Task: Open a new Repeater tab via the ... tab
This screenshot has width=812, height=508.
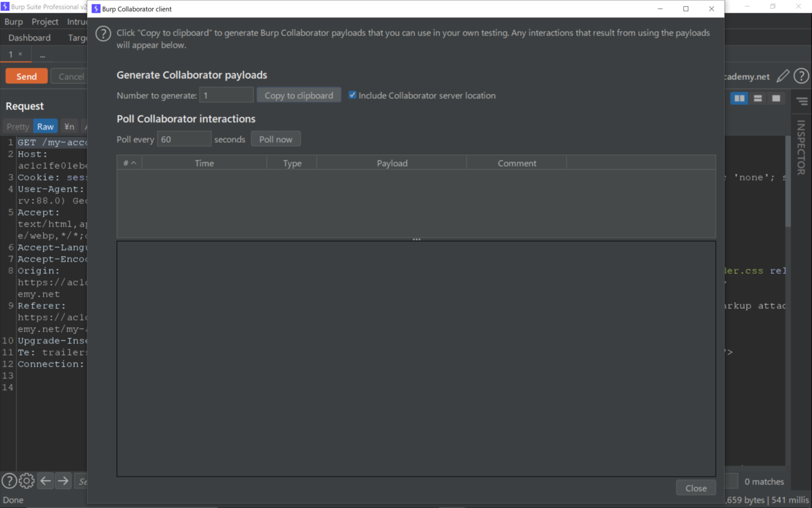Action: 42,55
